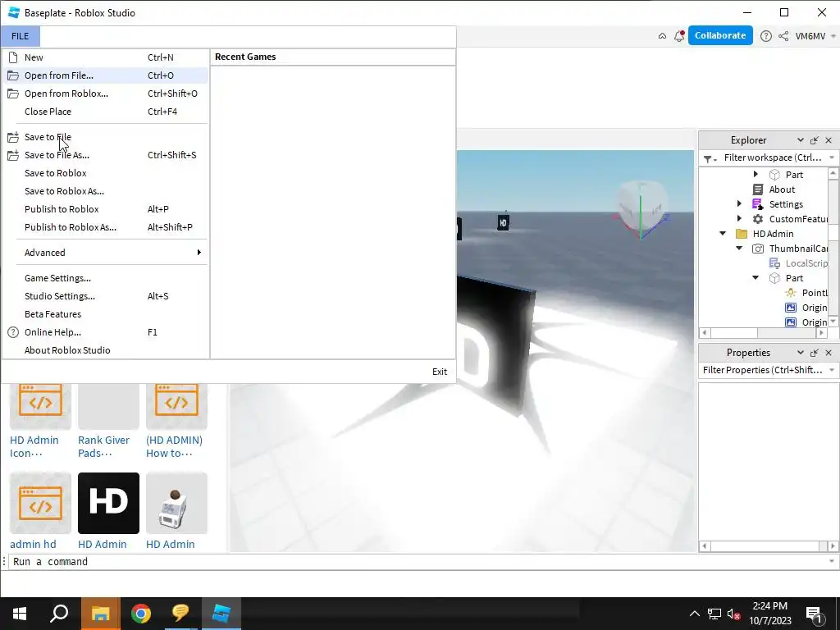Click the Settings module icon in Explorer
The width and height of the screenshot is (840, 630).
(x=757, y=204)
